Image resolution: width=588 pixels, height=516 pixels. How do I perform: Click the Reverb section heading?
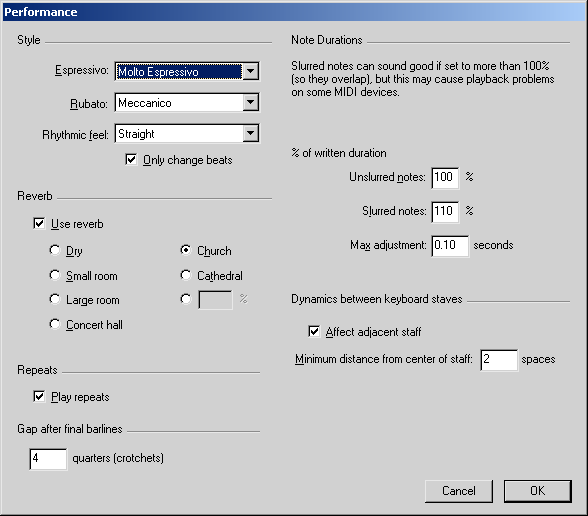coord(35,196)
